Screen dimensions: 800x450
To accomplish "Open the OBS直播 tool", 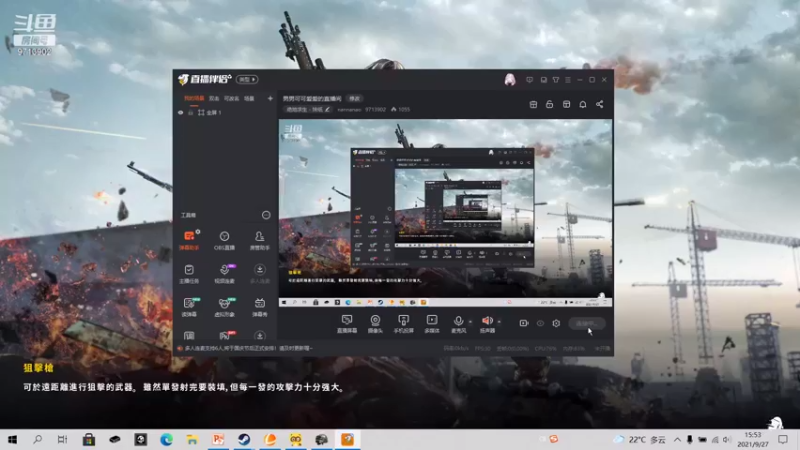I will (224, 240).
